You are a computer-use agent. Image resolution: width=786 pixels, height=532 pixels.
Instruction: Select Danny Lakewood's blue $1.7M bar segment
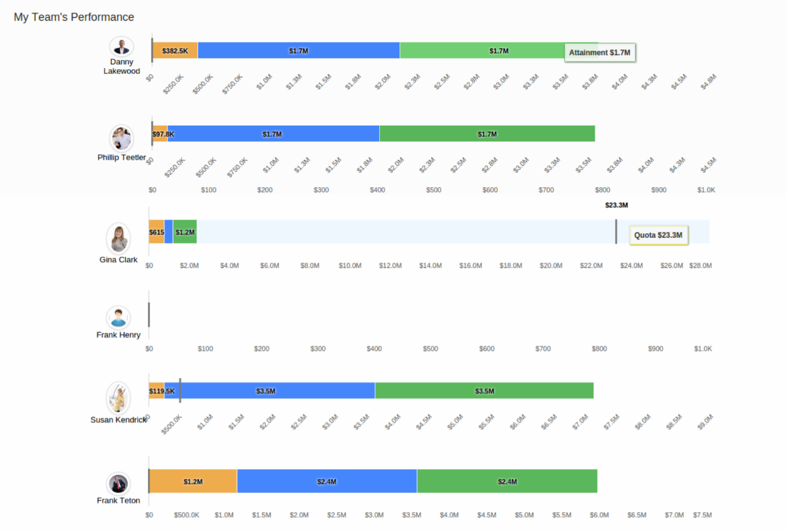pos(299,50)
